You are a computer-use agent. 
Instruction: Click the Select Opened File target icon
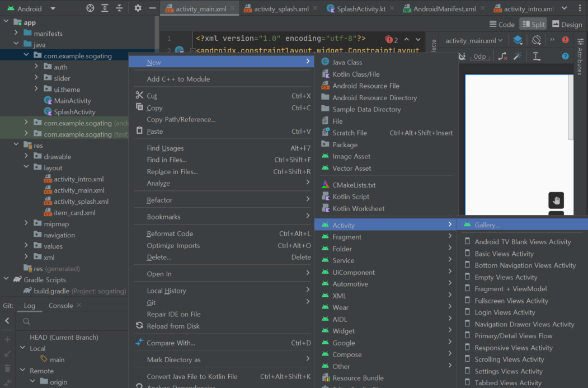[x=90, y=8]
